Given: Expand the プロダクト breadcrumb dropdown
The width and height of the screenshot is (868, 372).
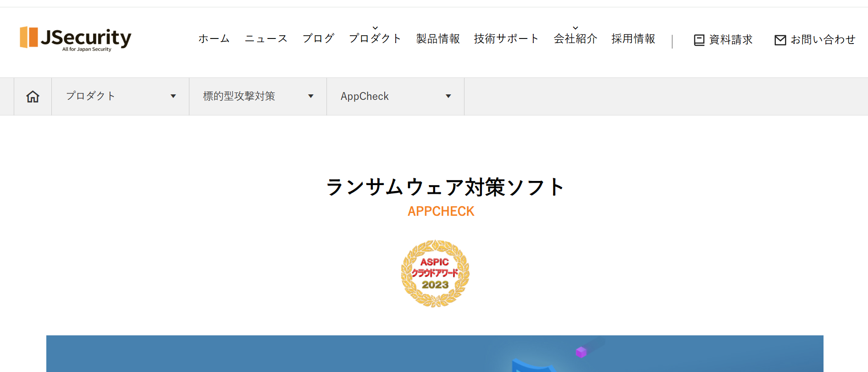Looking at the screenshot, I should 173,96.
